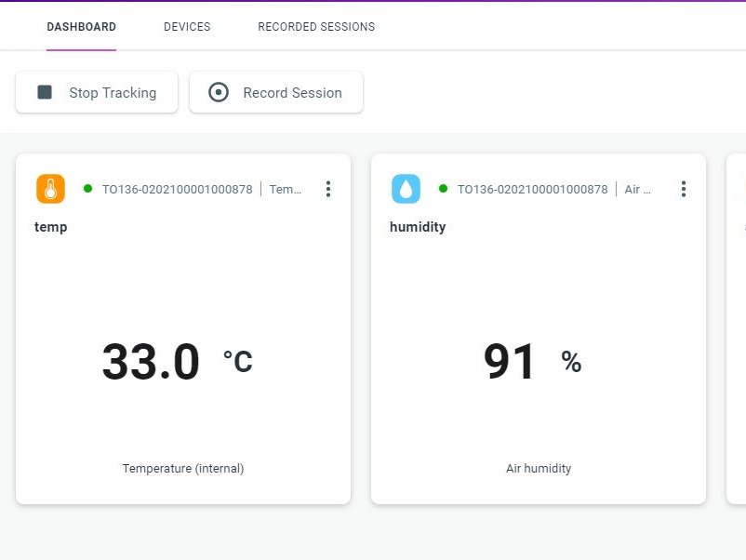This screenshot has width=746, height=560.
Task: Click the Temperature (internal) sensor label
Action: (x=182, y=468)
